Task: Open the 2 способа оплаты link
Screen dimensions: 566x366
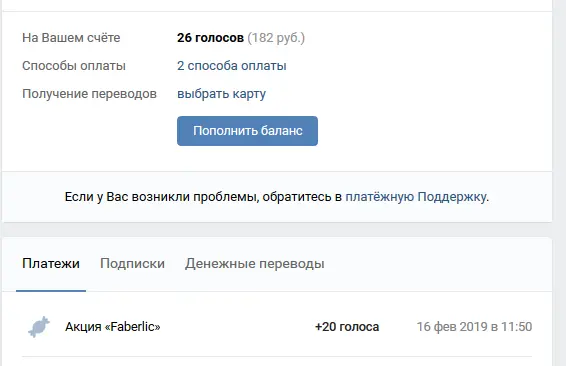Action: [231, 66]
